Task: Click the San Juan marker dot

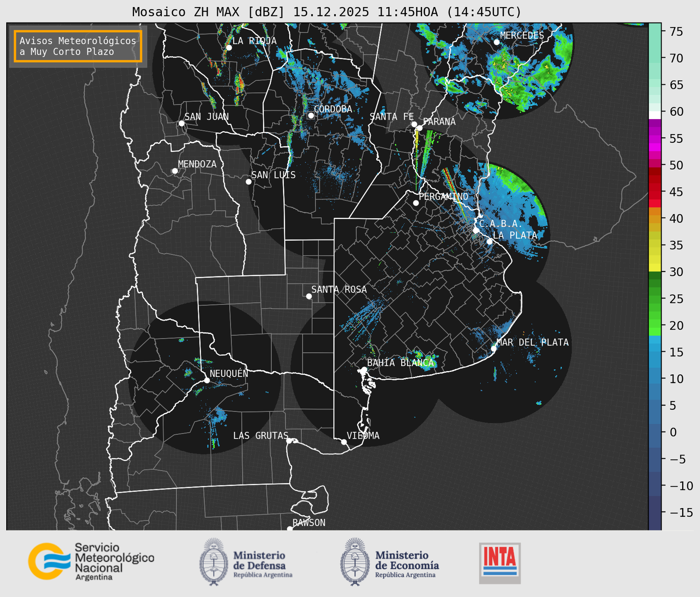Action: click(181, 123)
